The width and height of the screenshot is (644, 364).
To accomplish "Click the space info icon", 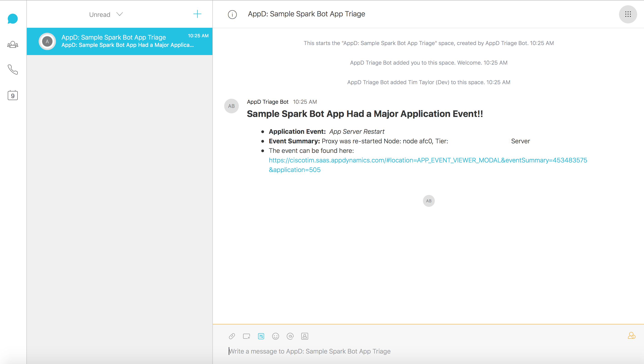I will click(x=232, y=14).
